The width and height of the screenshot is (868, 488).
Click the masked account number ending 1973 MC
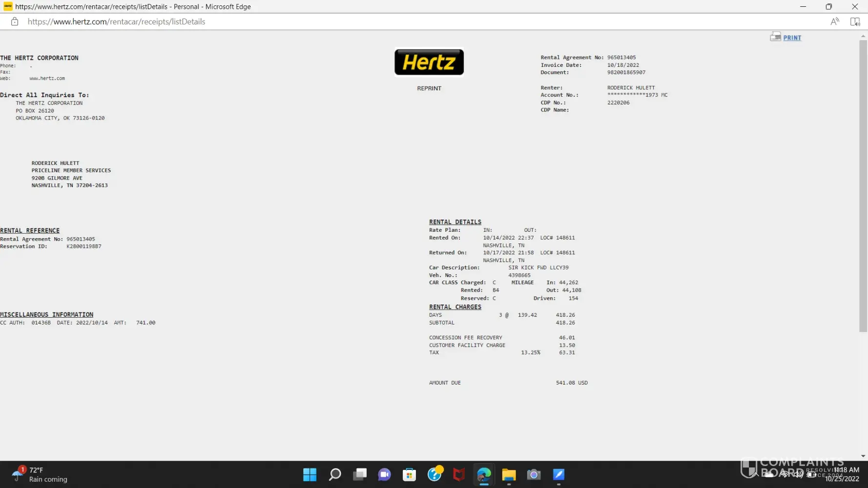pos(637,95)
